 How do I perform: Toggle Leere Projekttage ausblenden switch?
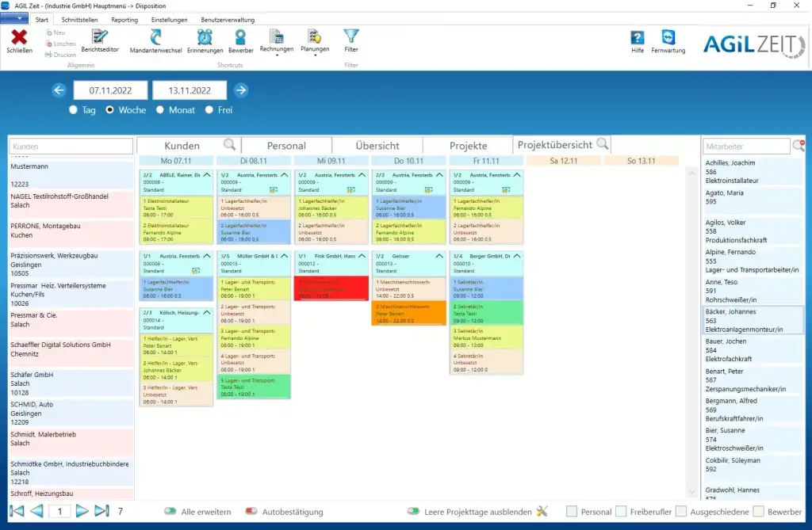413,511
